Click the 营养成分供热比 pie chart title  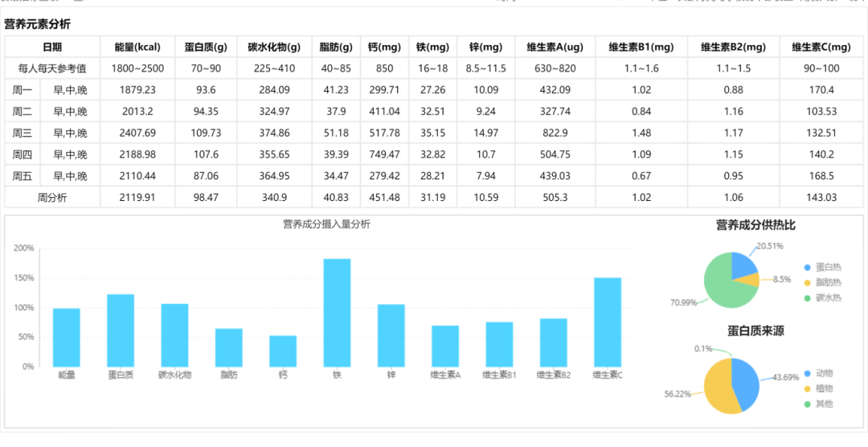[755, 225]
